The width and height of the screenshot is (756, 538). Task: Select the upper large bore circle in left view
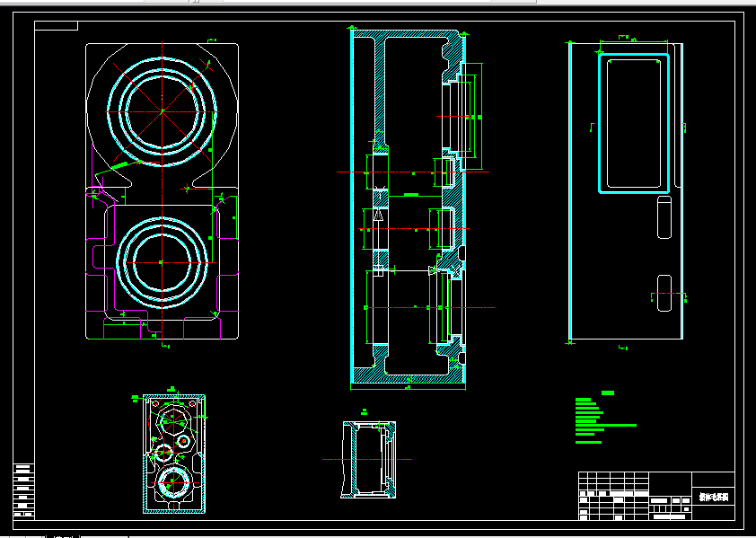[x=162, y=111]
